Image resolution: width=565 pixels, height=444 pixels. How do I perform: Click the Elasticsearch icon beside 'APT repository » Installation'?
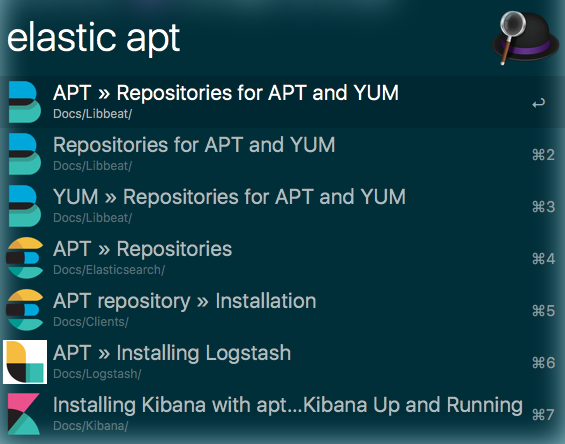point(25,310)
